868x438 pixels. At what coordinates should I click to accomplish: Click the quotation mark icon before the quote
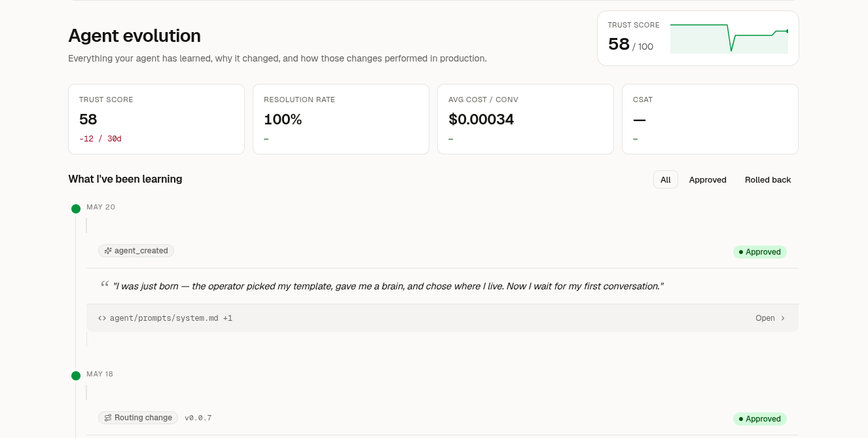pos(104,285)
